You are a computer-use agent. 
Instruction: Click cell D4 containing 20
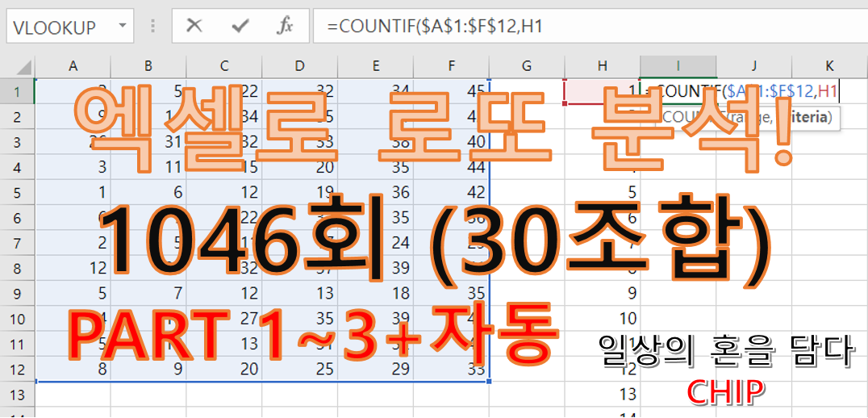tap(299, 167)
